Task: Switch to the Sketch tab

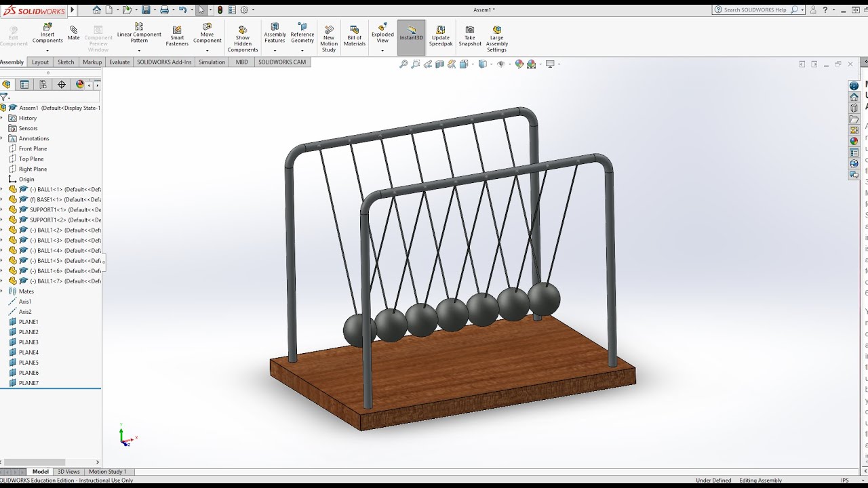Action: pyautogui.click(x=66, y=62)
